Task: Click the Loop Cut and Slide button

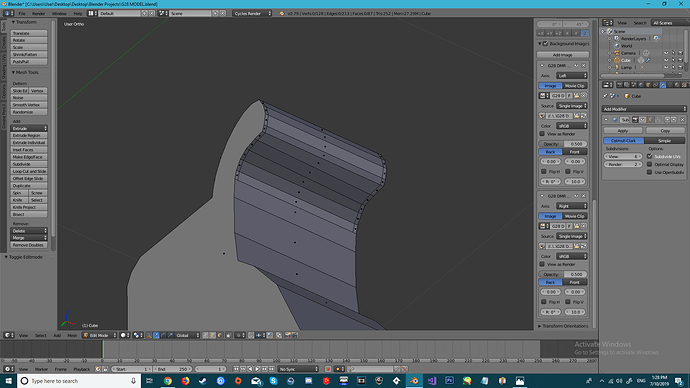Action: tap(29, 171)
